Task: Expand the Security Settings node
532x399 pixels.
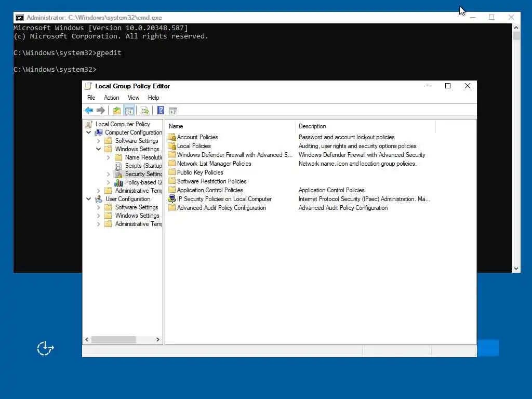Action: pos(108,174)
